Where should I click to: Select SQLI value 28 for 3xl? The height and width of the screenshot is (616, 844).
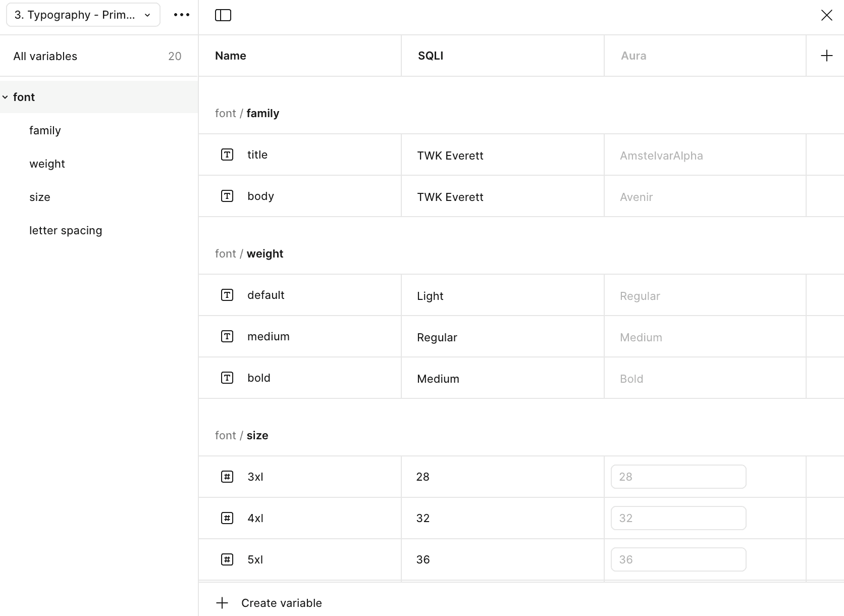click(423, 477)
